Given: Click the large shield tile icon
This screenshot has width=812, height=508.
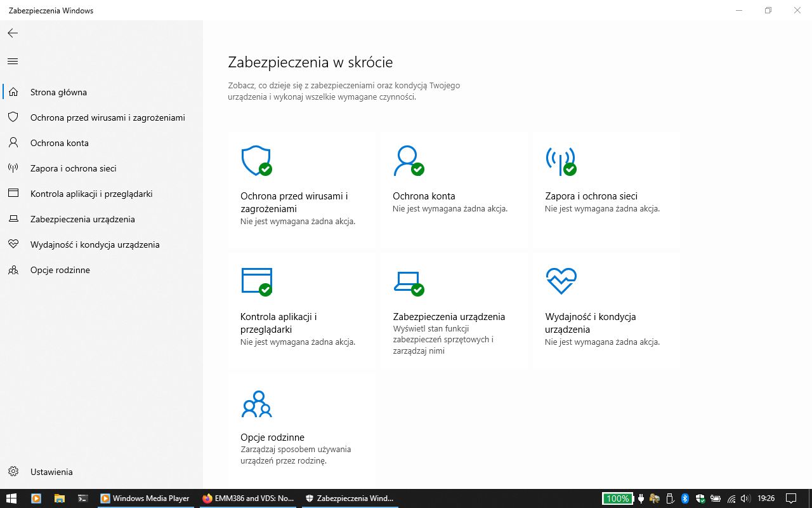Looking at the screenshot, I should pyautogui.click(x=256, y=161).
